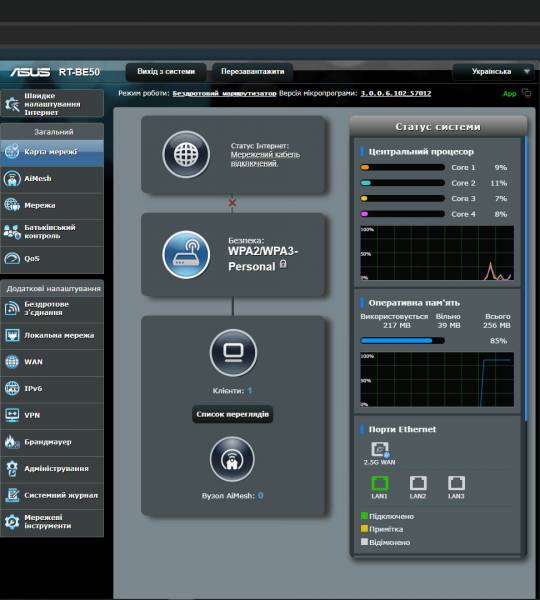Open the Бездротове з'єднання wireless icon
The width and height of the screenshot is (540, 600).
12,308
